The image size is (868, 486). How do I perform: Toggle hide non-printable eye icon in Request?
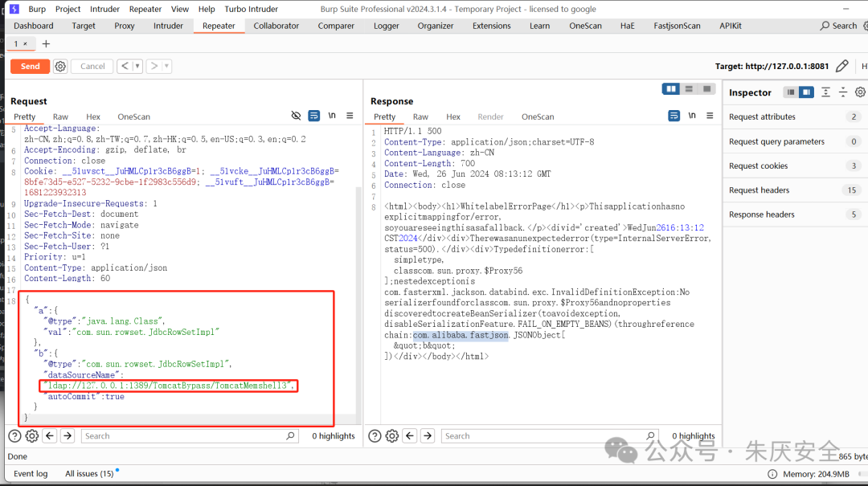296,116
